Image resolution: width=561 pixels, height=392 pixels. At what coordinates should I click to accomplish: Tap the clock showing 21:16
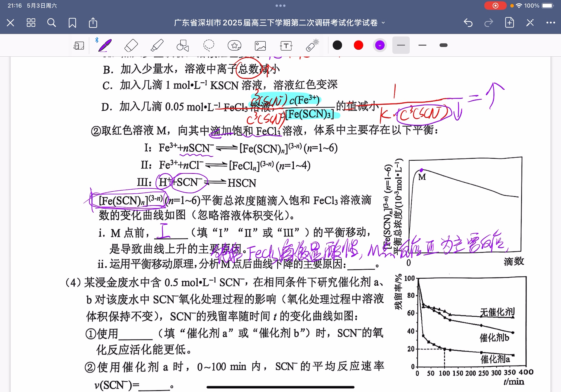click(x=15, y=6)
